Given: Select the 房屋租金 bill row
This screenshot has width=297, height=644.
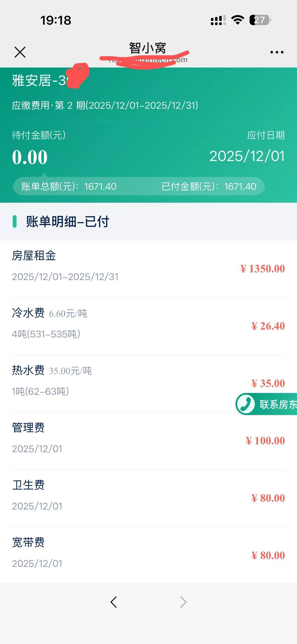Looking at the screenshot, I should coord(149,269).
